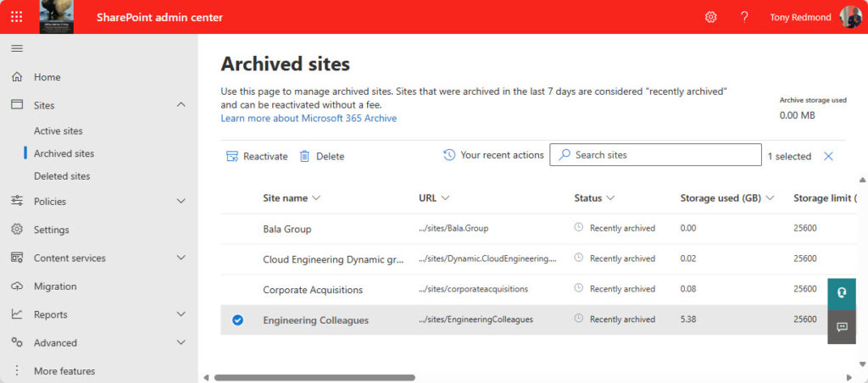Uncheck the Engineering Colleagues row checkbox

click(237, 320)
